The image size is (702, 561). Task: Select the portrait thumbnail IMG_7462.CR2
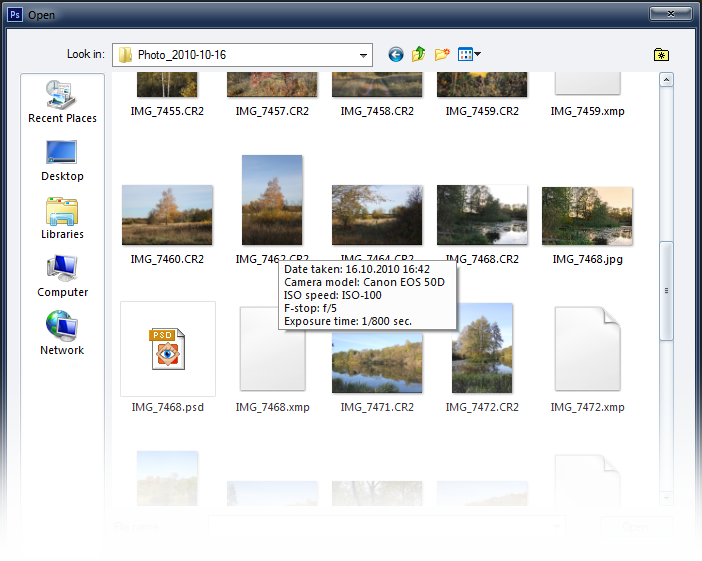click(272, 200)
